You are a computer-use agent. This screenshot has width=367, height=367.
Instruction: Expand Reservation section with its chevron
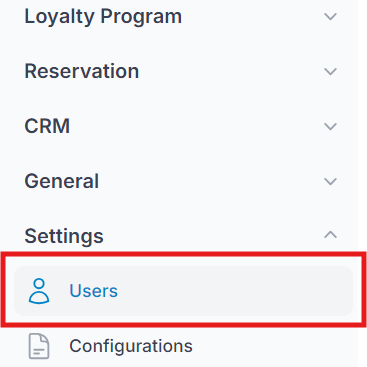point(330,71)
